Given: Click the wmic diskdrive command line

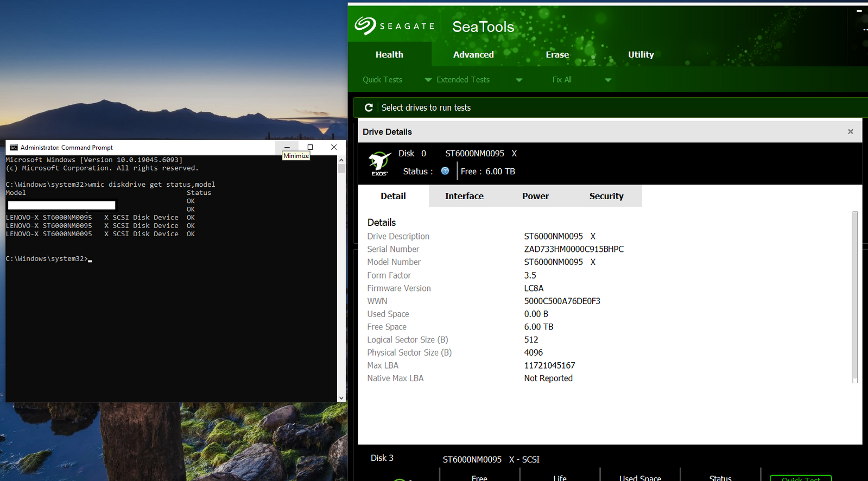Looking at the screenshot, I should (110, 185).
